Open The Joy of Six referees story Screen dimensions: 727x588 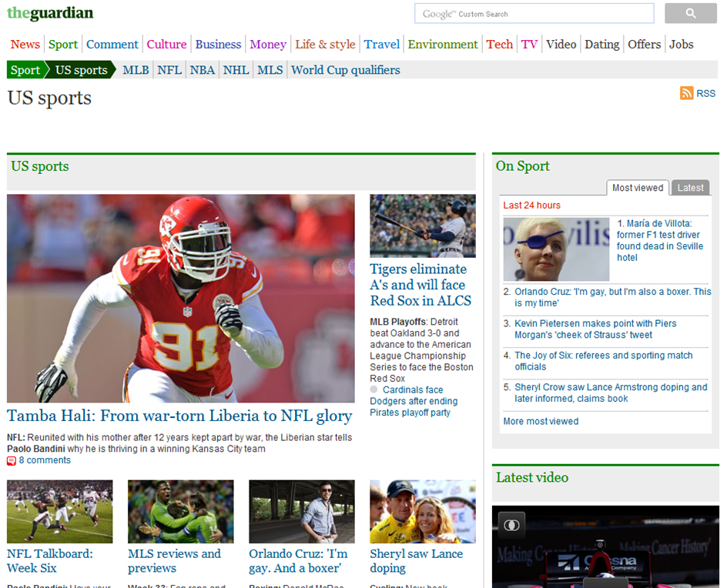(603, 361)
